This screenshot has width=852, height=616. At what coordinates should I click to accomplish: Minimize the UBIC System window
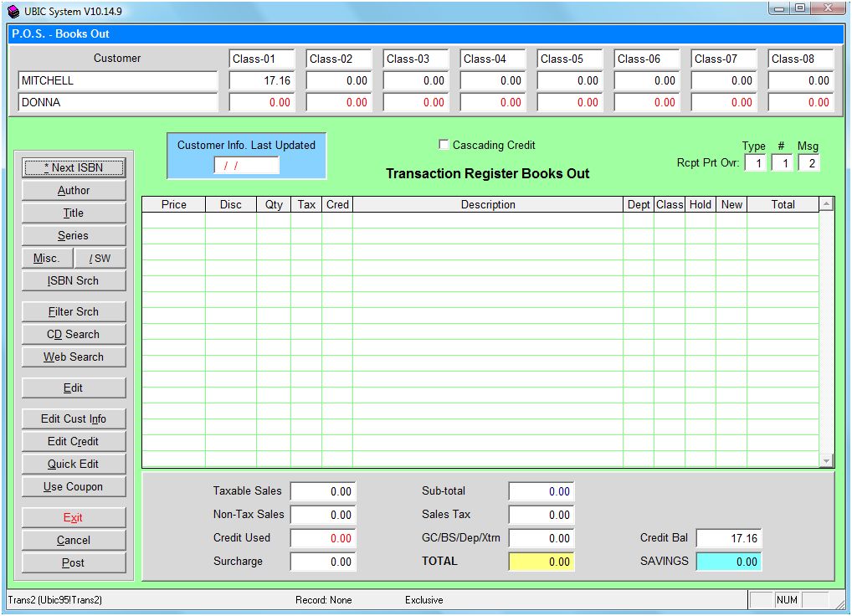pos(779,8)
